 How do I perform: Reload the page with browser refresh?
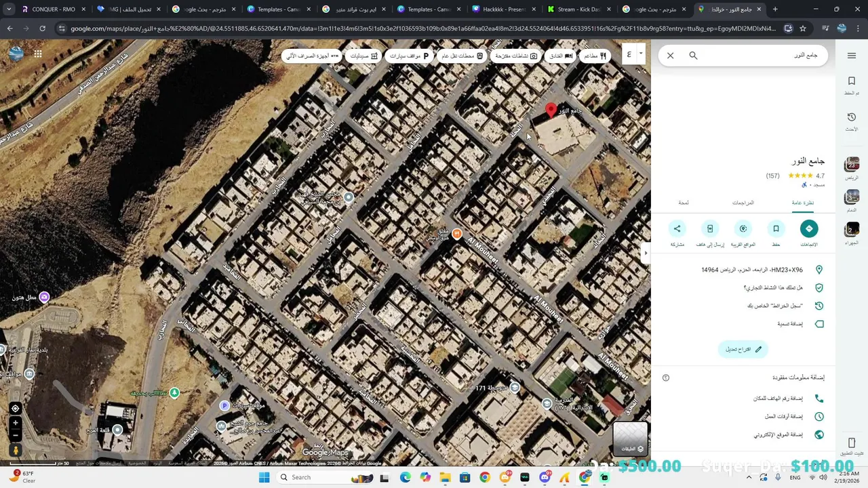[42, 28]
